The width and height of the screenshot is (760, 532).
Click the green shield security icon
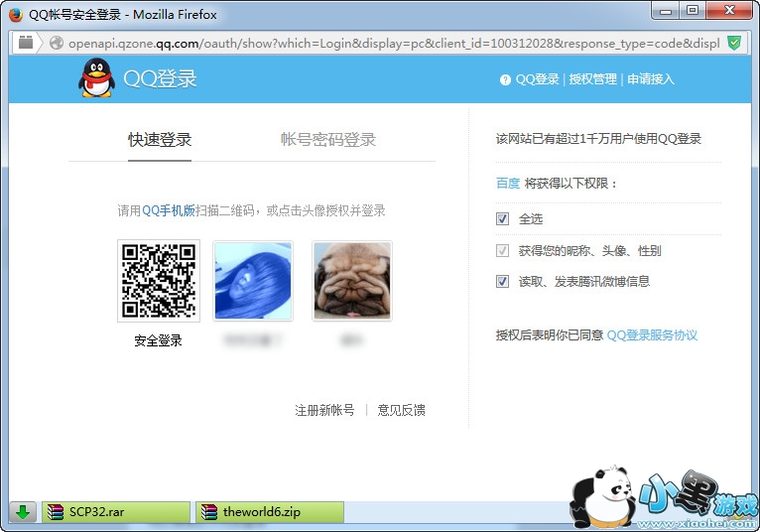click(x=734, y=43)
